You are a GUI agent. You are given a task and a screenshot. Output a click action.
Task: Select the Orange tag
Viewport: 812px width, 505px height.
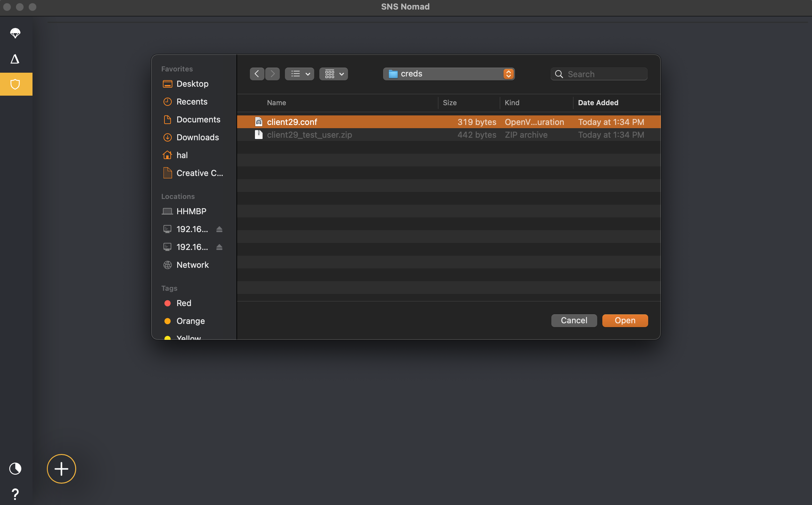coord(190,321)
